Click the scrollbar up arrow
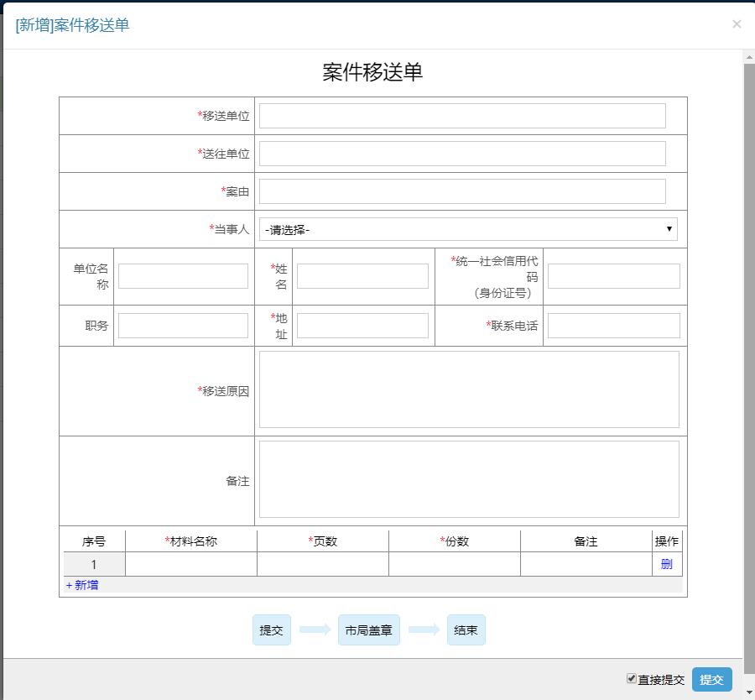The image size is (755, 700). click(x=749, y=57)
